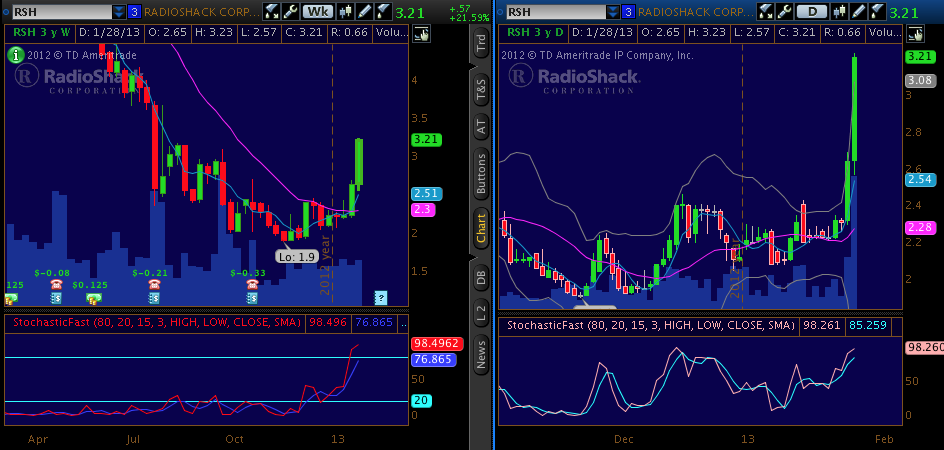Click RSH 3 y D label in right header
The image size is (944, 450).
coord(535,33)
